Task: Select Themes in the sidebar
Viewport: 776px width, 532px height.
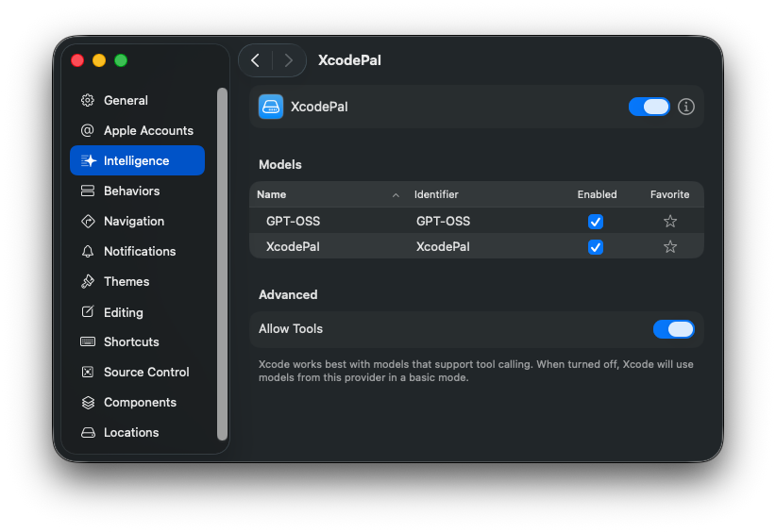Action: coord(137,281)
